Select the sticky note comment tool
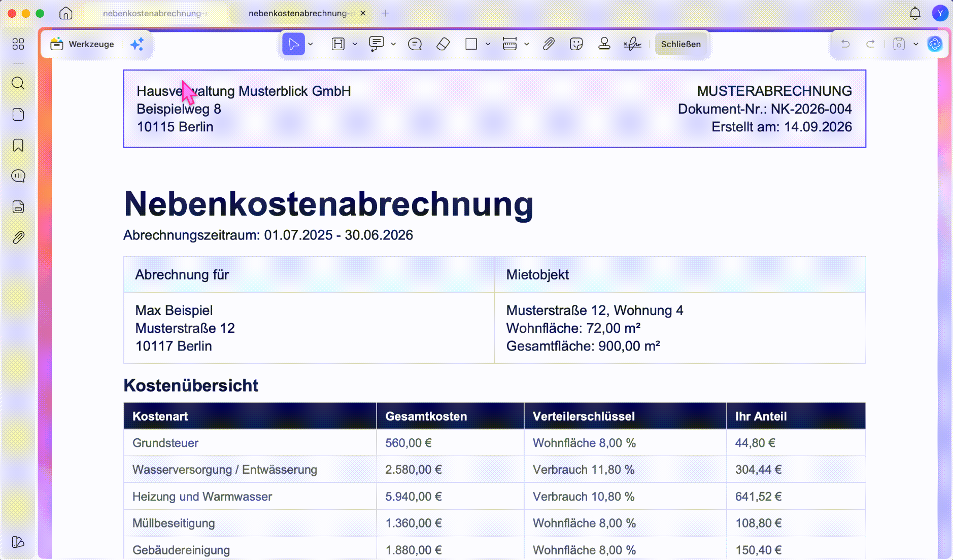Screen dimensions: 953x560 (x=415, y=44)
